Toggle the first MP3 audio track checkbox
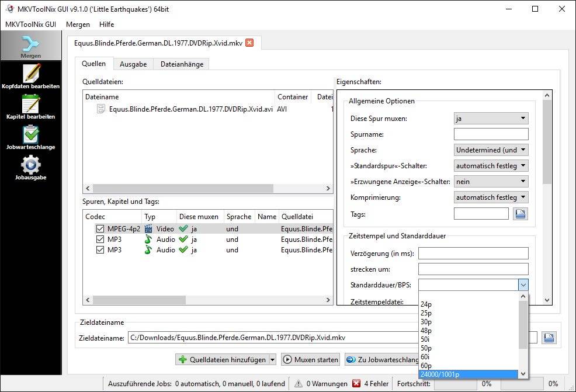The image size is (576, 392). pos(100,240)
